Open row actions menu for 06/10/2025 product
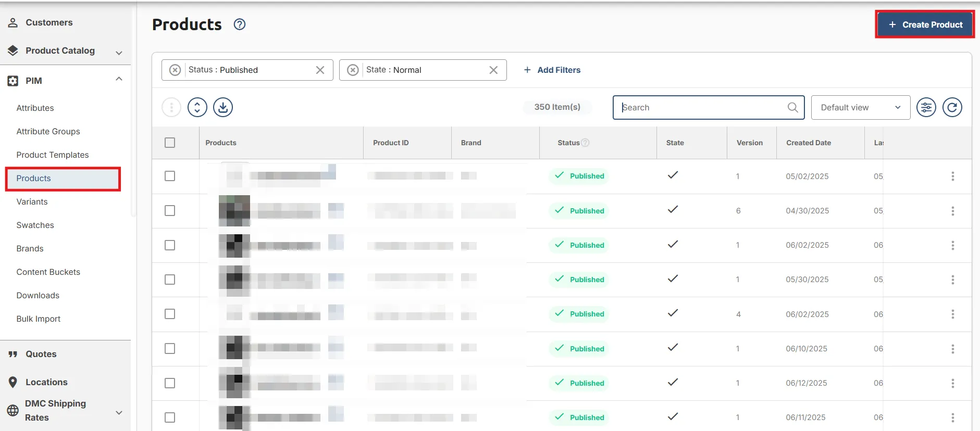The width and height of the screenshot is (980, 431). (953, 349)
